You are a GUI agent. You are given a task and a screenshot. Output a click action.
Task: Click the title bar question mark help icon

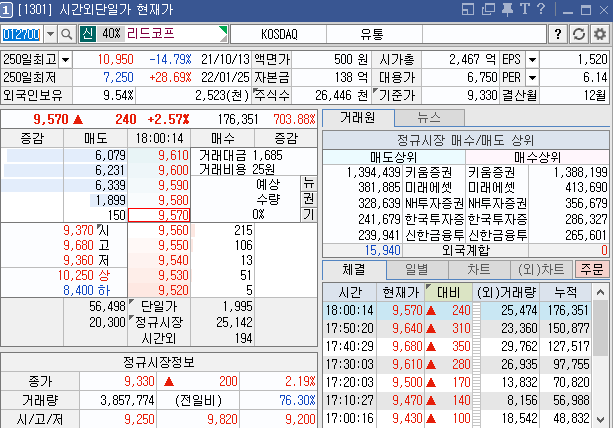click(541, 9)
